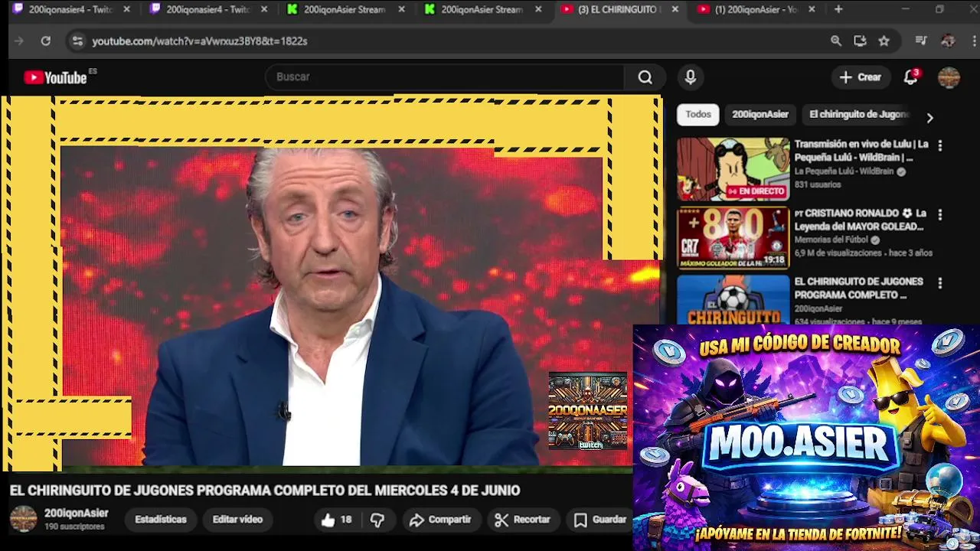Click the Guardar save button
The image size is (980, 551).
click(600, 520)
